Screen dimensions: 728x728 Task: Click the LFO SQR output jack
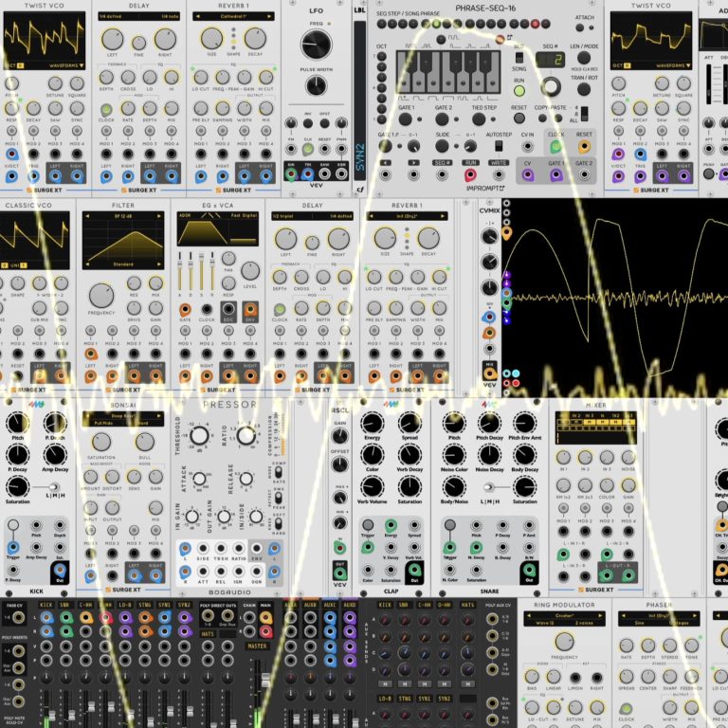point(341,174)
